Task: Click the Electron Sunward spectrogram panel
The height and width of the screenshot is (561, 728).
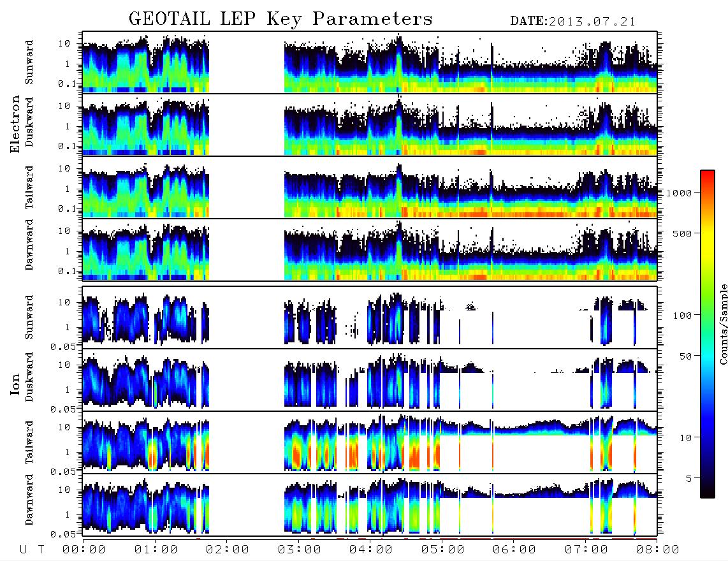Action: click(x=370, y=62)
